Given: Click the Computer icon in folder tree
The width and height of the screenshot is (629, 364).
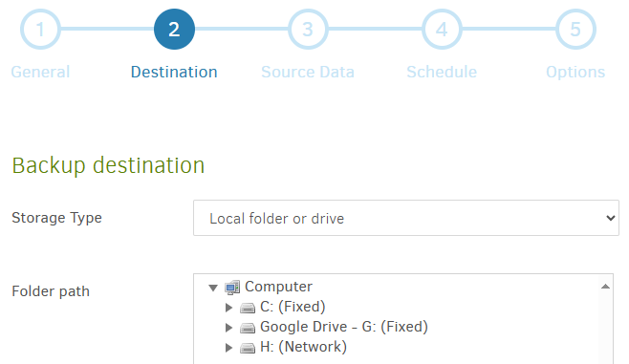Looking at the screenshot, I should pos(232,287).
